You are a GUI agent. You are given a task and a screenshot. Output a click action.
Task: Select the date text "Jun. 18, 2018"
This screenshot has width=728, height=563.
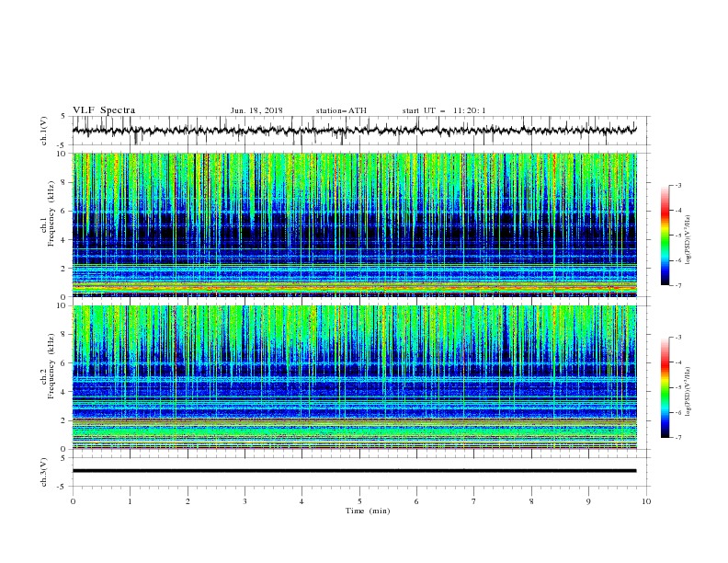(x=256, y=110)
